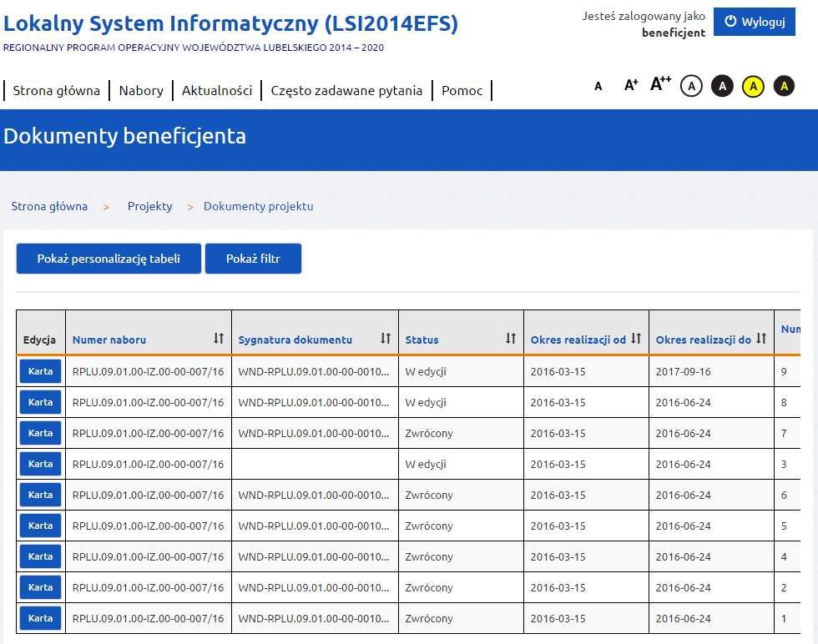Sort by Okres realizacji do arrows
This screenshot has height=644, width=818.
(761, 339)
